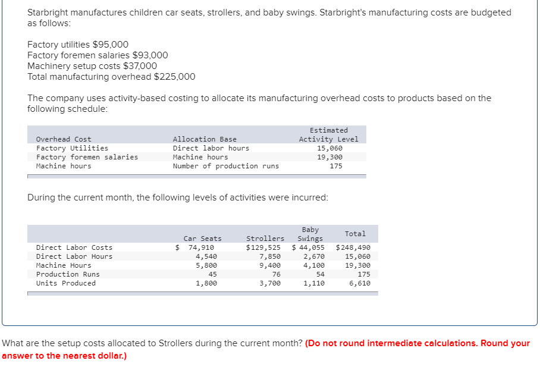Click Baby Swings units produced 1,110
This screenshot has width=540, height=392.
pyautogui.click(x=314, y=283)
